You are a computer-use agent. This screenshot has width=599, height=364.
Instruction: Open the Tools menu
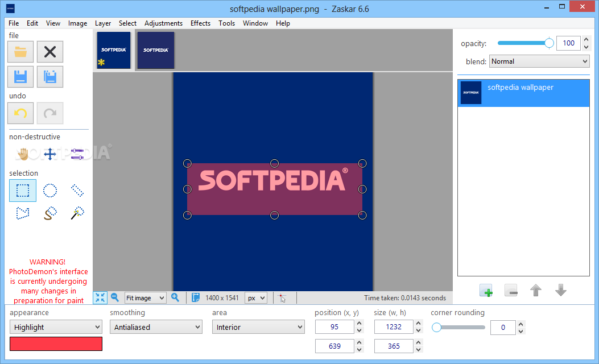226,23
